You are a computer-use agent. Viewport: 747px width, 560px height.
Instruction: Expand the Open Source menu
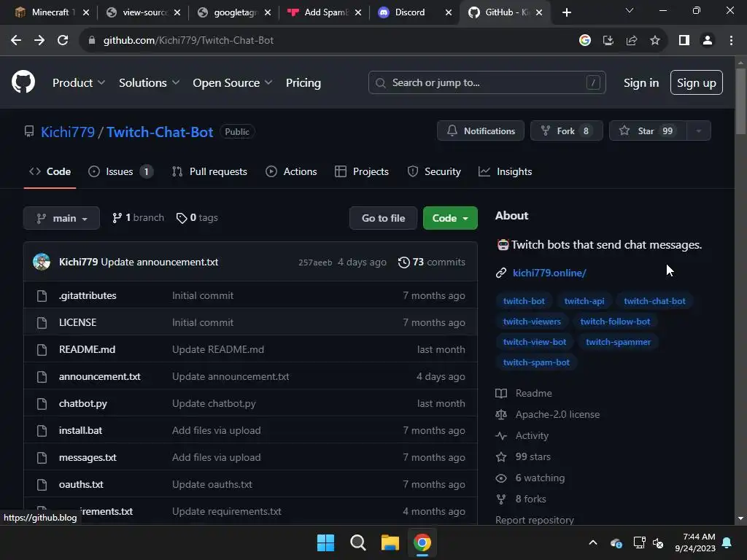coord(233,83)
